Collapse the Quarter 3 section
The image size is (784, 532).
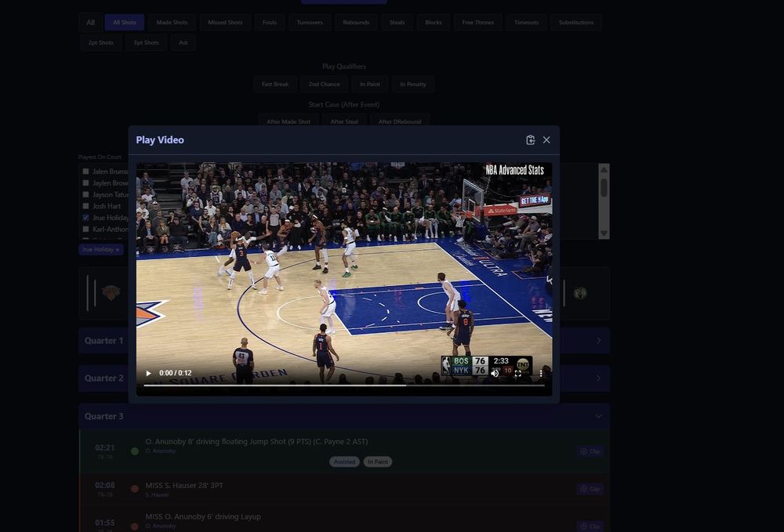(x=343, y=416)
